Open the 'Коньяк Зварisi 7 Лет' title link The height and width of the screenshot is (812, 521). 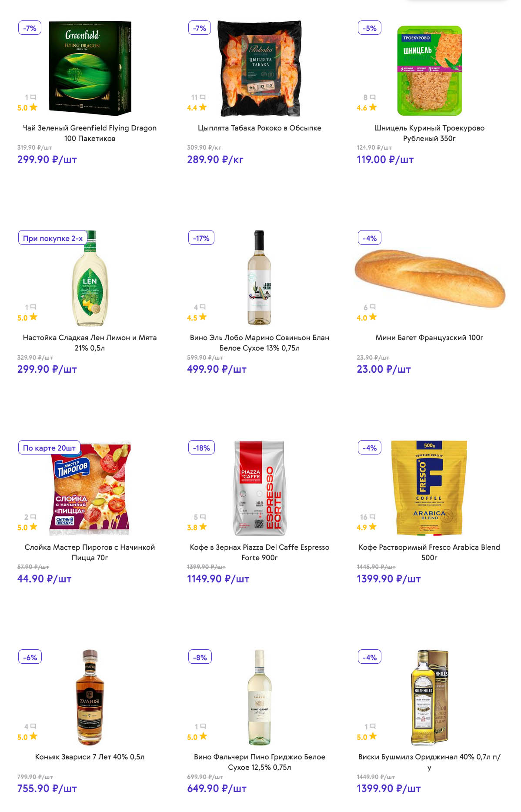90,757
